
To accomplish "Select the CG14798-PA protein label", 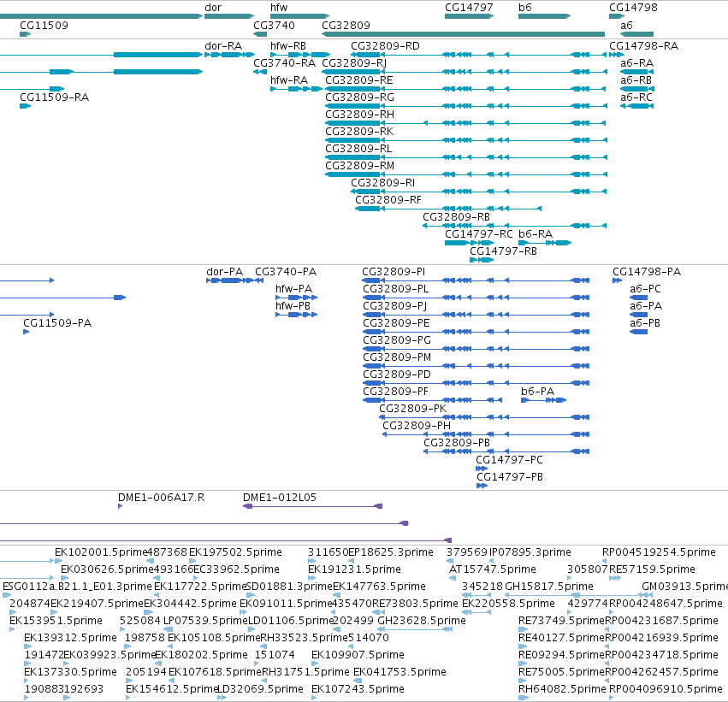I will (x=647, y=272).
